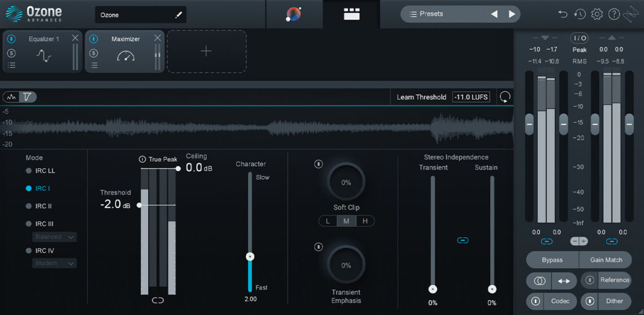644x315 pixels.
Task: Toggle Stereo Independence link between Transient and Sustain
Action: point(463,240)
